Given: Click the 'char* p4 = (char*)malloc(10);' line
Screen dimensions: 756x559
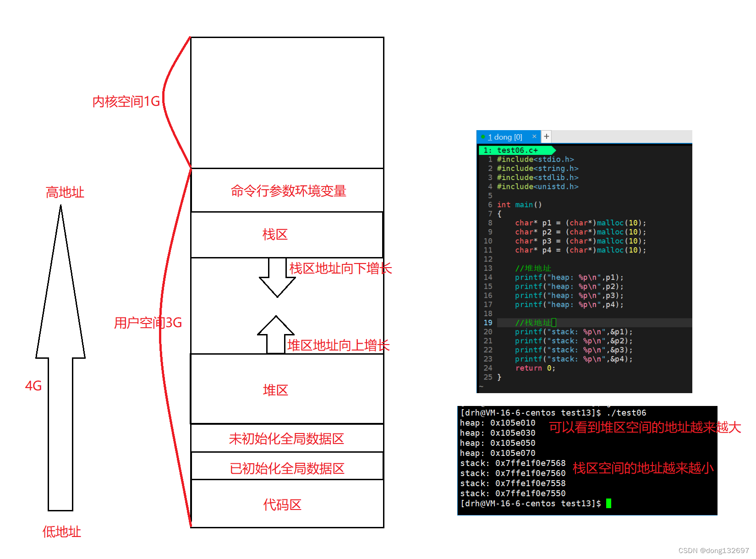Looking at the screenshot, I should (x=581, y=250).
